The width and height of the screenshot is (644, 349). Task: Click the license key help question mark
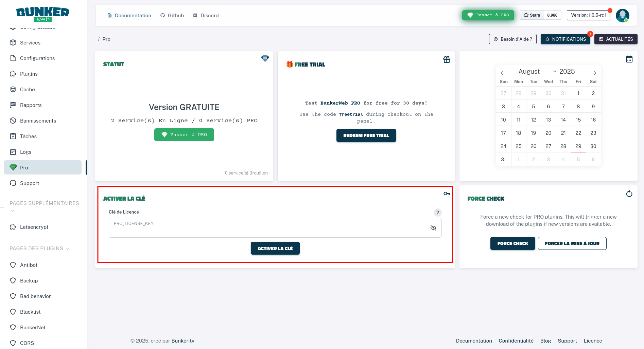tap(437, 213)
